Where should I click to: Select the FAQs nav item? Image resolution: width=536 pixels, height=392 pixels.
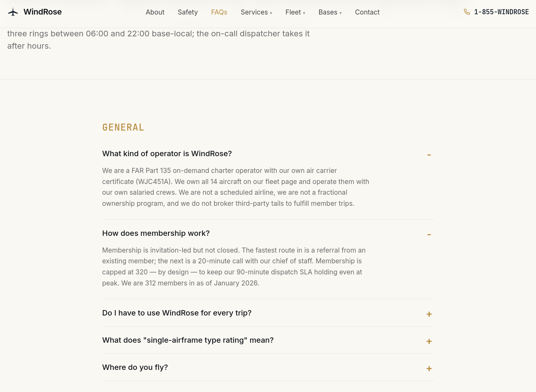[219, 12]
